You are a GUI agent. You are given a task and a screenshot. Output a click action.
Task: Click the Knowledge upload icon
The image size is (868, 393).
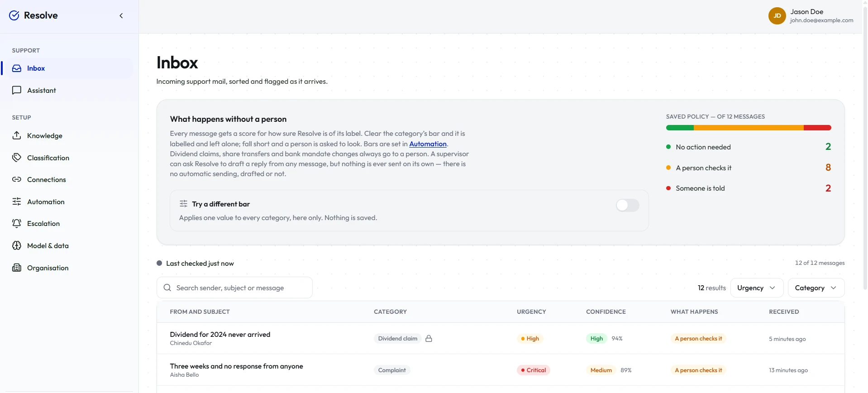click(x=17, y=135)
